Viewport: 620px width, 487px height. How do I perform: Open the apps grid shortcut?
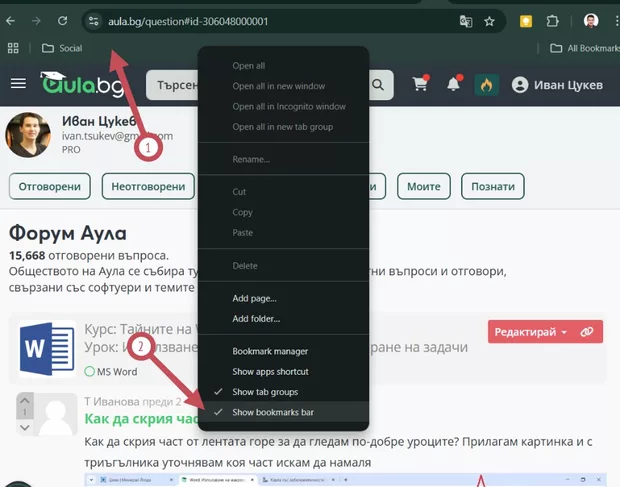(13, 48)
